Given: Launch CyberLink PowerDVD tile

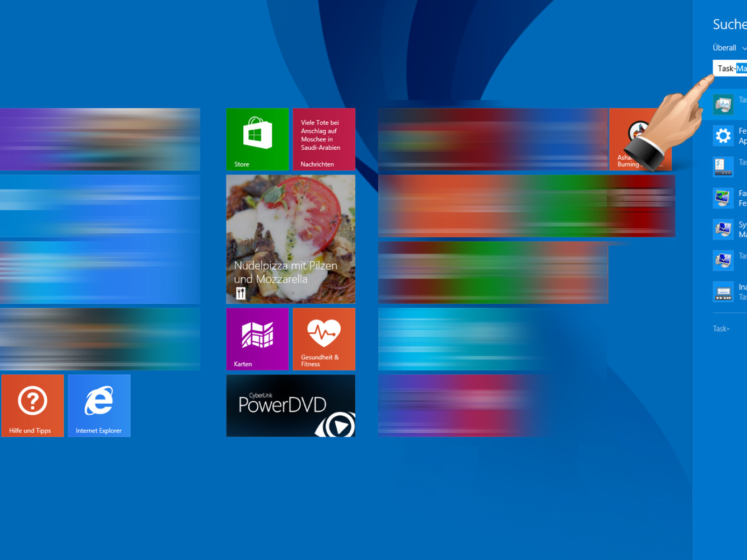Looking at the screenshot, I should pos(290,406).
